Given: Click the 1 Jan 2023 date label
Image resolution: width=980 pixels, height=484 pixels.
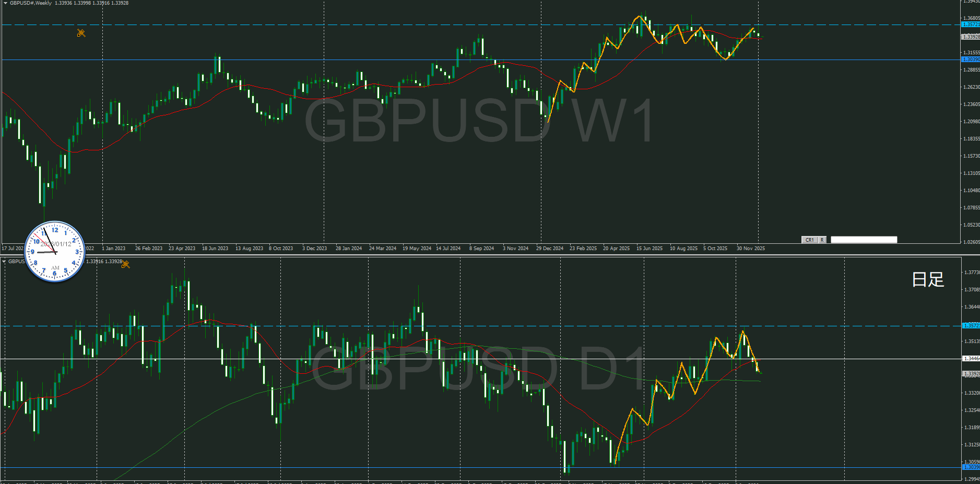Looking at the screenshot, I should [x=113, y=249].
